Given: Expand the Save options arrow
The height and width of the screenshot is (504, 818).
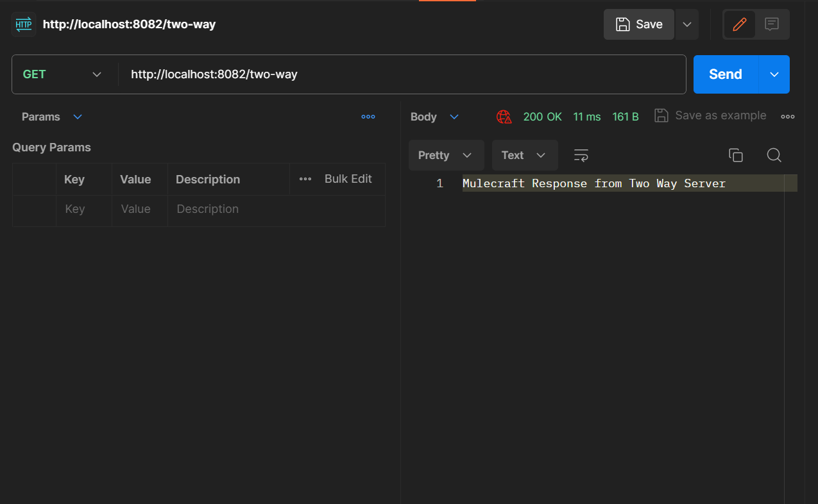Looking at the screenshot, I should click(x=686, y=24).
